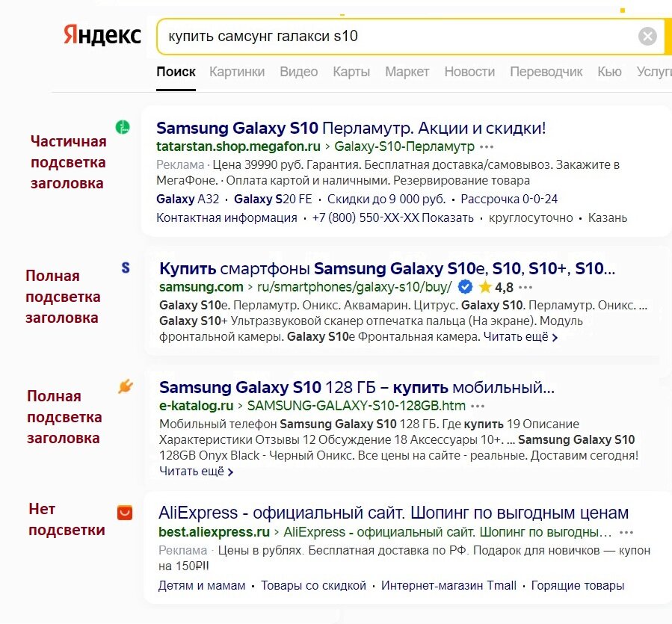
Task: Expand 'Читать ещё' in e-katalog snippet
Action: 197,472
